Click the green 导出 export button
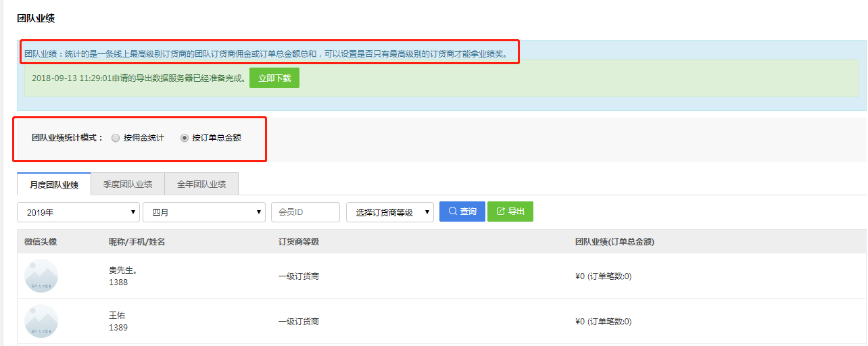Image resolution: width=868 pixels, height=346 pixels. (x=510, y=212)
